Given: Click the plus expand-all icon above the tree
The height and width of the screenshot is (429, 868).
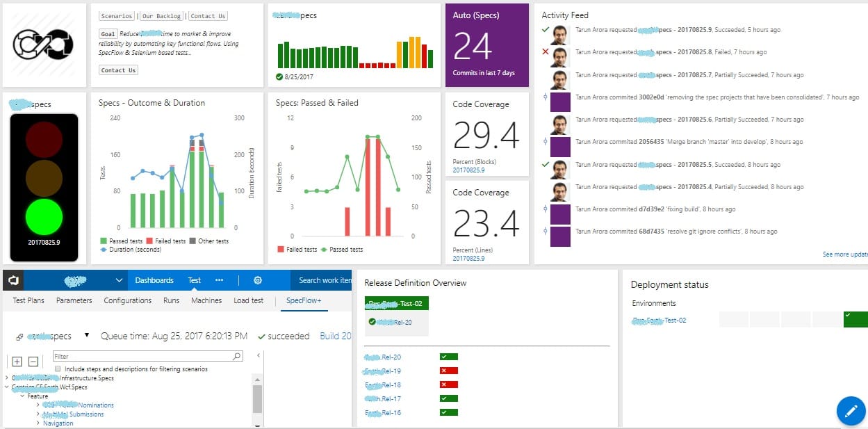Looking at the screenshot, I should point(17,361).
